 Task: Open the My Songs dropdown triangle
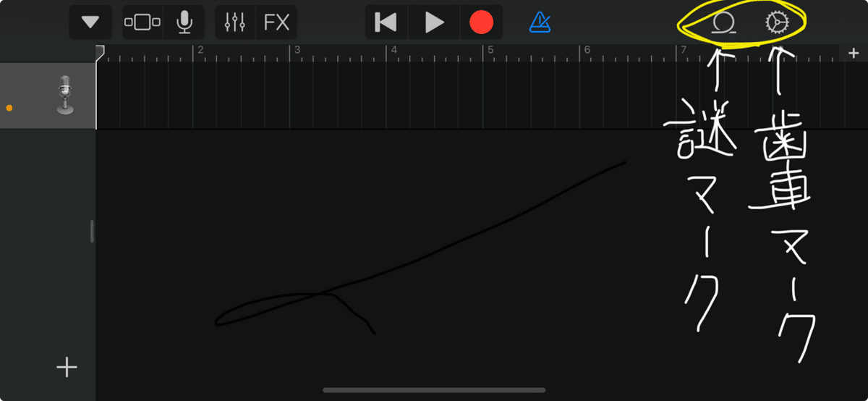click(90, 22)
